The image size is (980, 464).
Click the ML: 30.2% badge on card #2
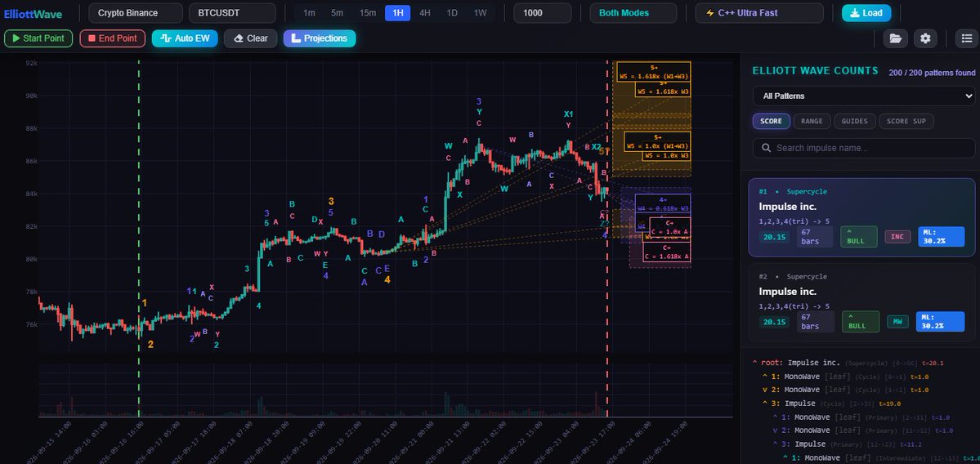939,321
